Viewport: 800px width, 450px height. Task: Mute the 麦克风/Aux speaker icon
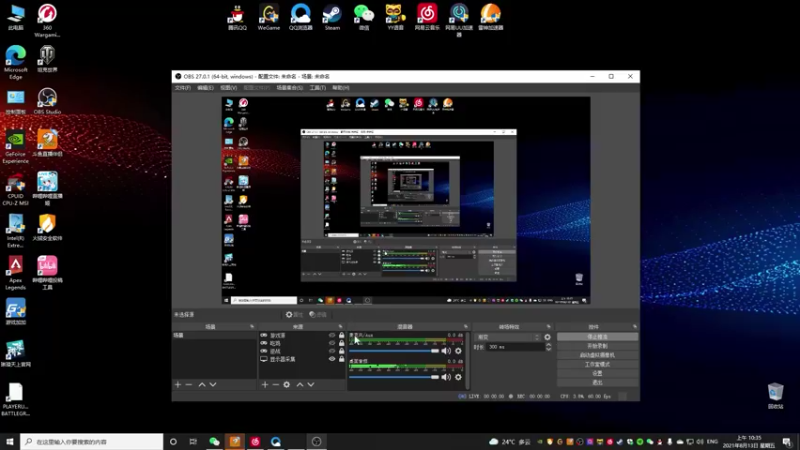446,351
